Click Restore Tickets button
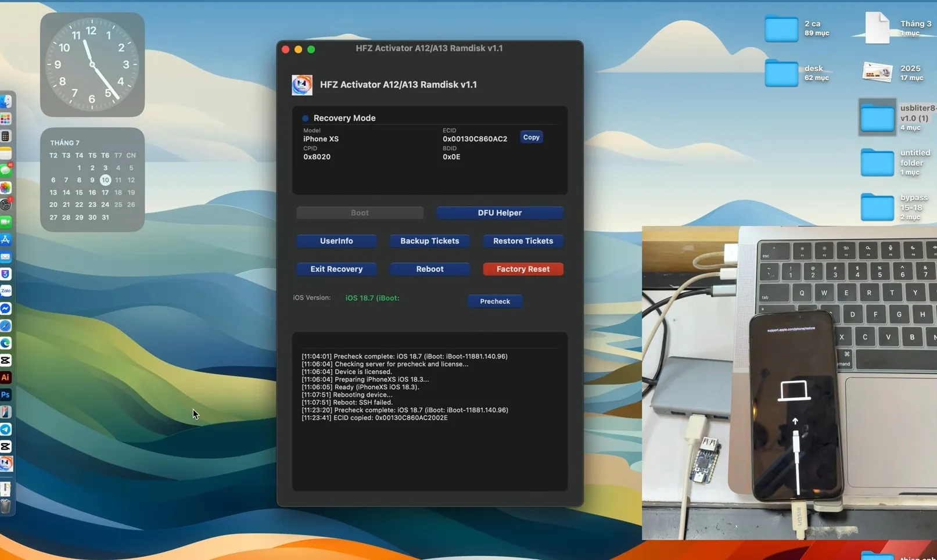The image size is (937, 560). click(523, 241)
